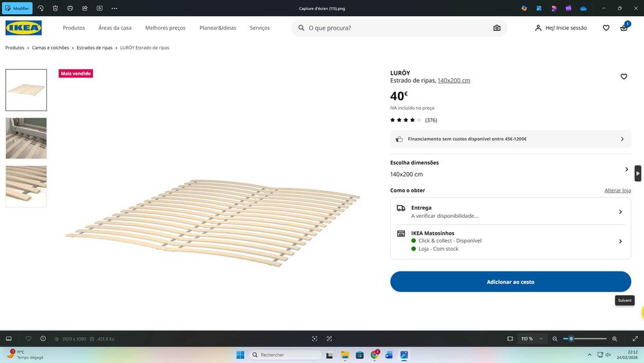Open the 110 % zoom level dropdown
Image resolution: width=644 pixels, height=363 pixels.
(532, 338)
